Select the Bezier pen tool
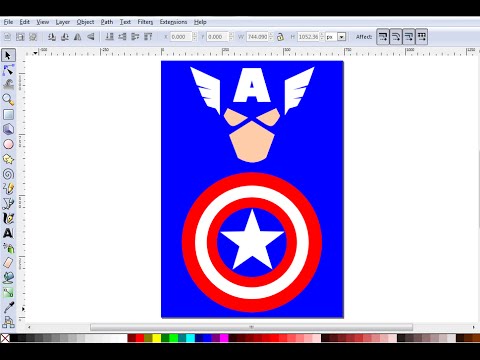Image resolution: width=480 pixels, height=360 pixels. pyautogui.click(x=8, y=203)
